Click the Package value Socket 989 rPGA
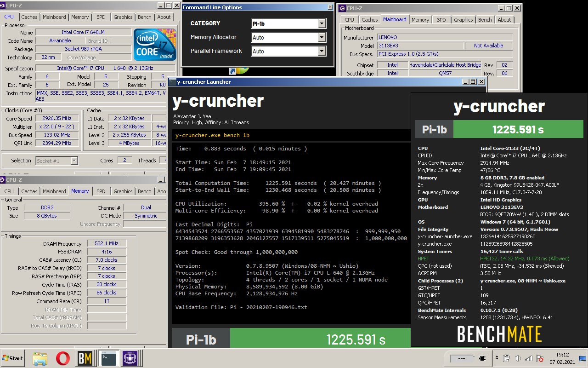588x368 pixels. pos(83,49)
